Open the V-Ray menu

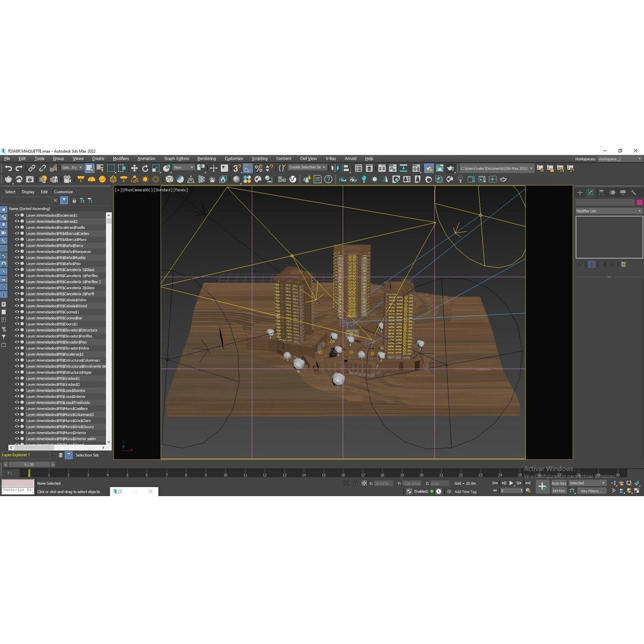click(x=330, y=159)
